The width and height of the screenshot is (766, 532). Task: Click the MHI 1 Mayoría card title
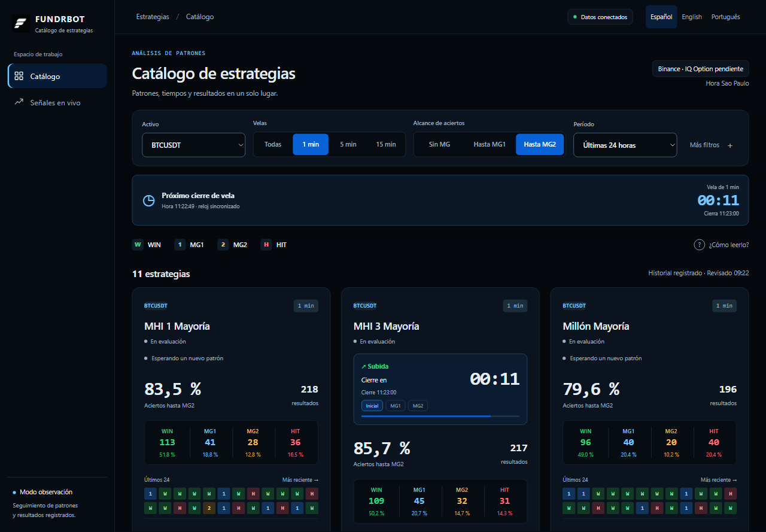tap(177, 326)
